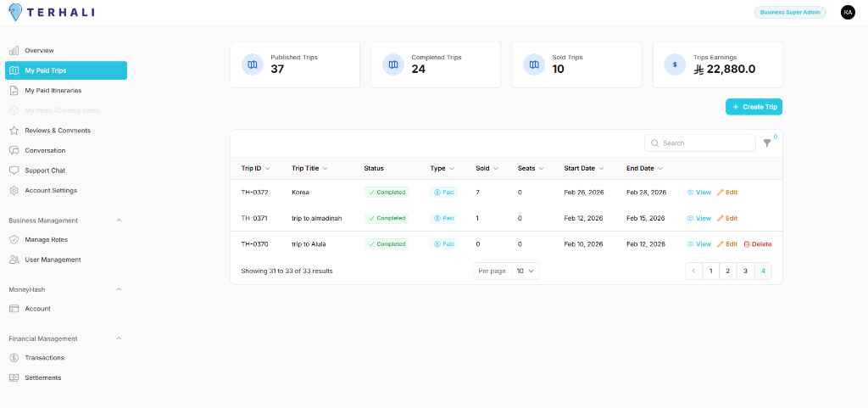
Task: Collapse the Financial Management section
Action: tap(119, 338)
